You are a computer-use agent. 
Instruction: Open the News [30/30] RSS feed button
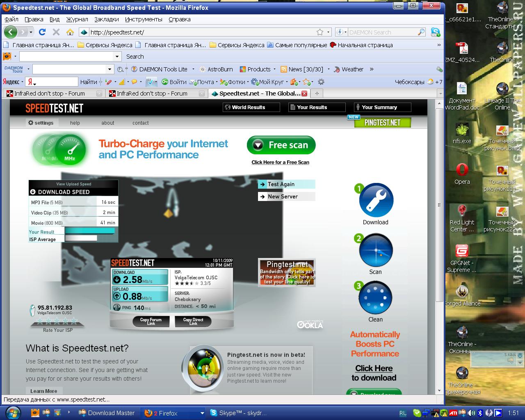(x=302, y=69)
